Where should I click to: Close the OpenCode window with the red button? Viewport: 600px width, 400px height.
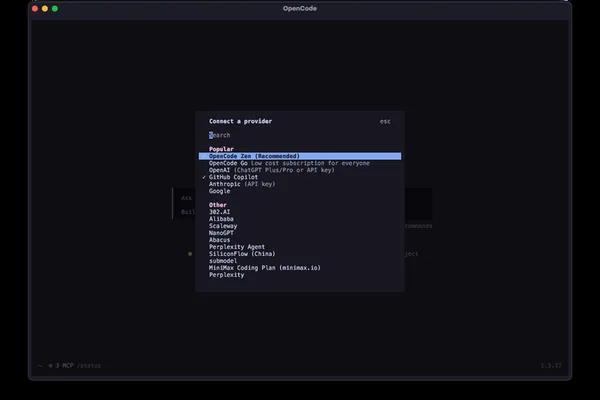coord(35,8)
